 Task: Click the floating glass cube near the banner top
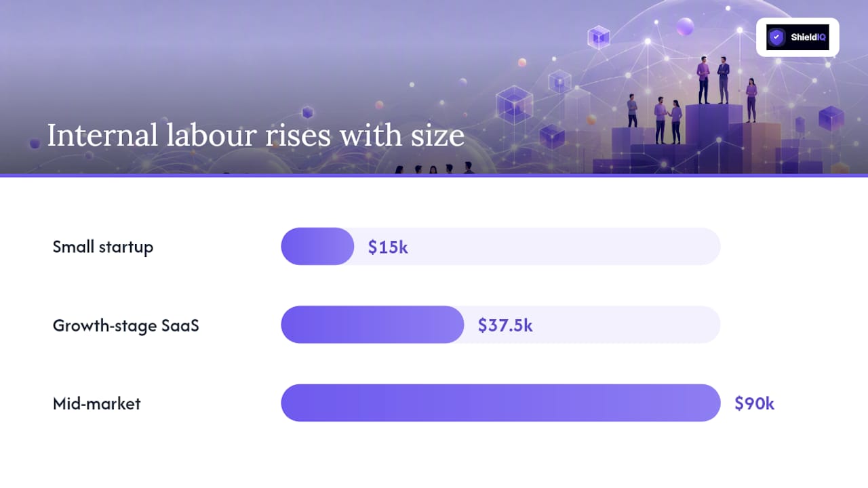point(599,37)
